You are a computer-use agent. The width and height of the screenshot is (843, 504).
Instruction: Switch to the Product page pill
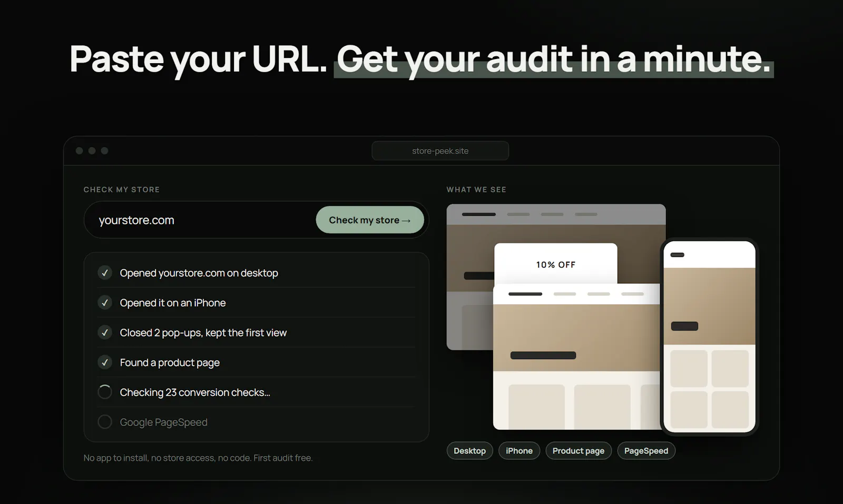pyautogui.click(x=579, y=451)
